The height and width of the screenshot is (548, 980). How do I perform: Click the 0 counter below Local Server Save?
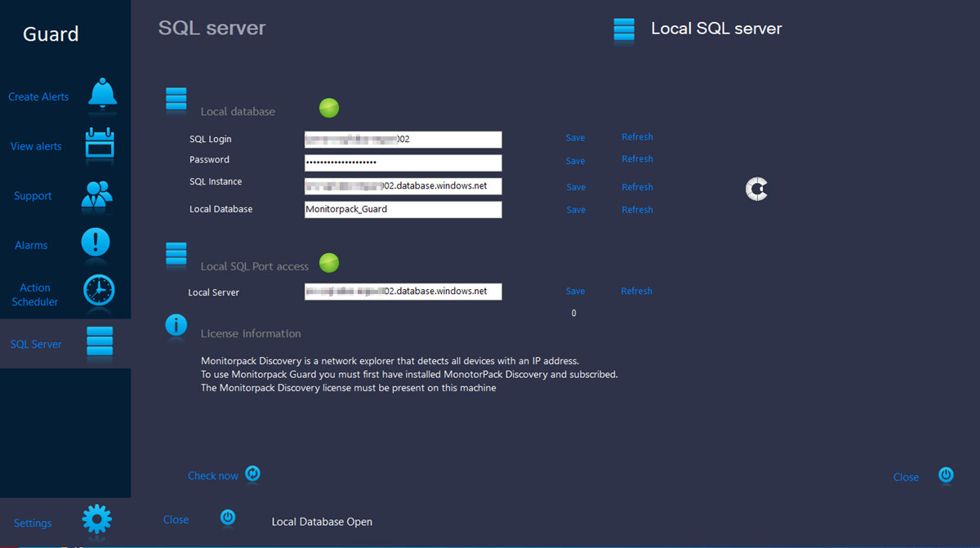point(574,314)
